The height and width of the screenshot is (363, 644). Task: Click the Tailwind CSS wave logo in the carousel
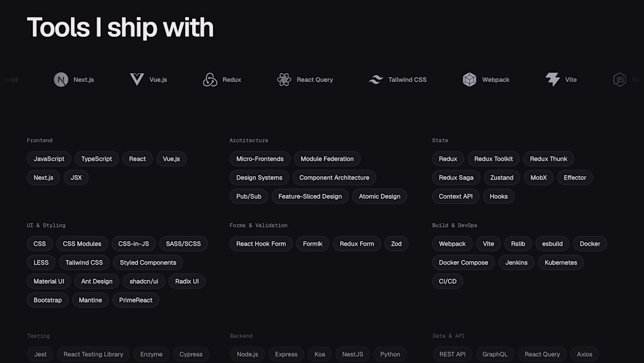(x=376, y=80)
